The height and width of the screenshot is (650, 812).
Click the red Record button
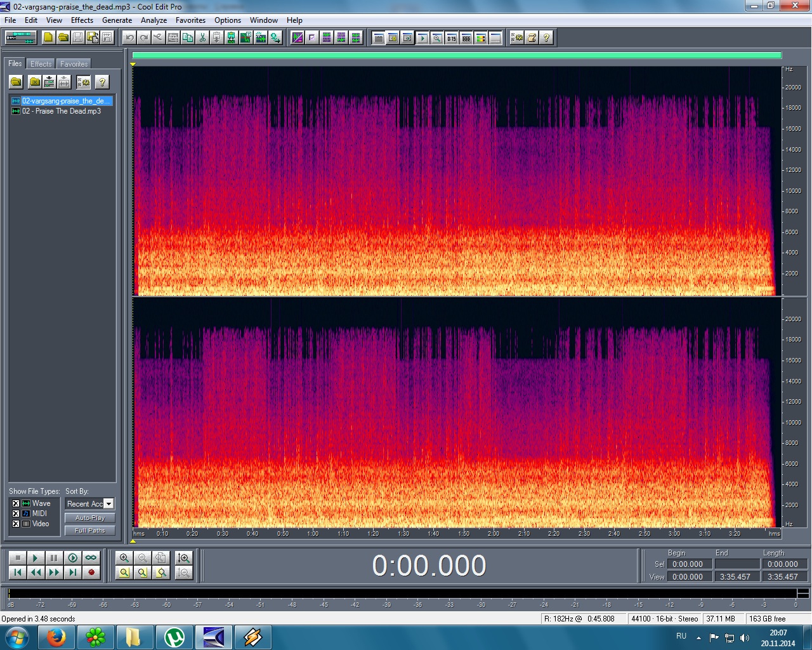[x=91, y=573]
